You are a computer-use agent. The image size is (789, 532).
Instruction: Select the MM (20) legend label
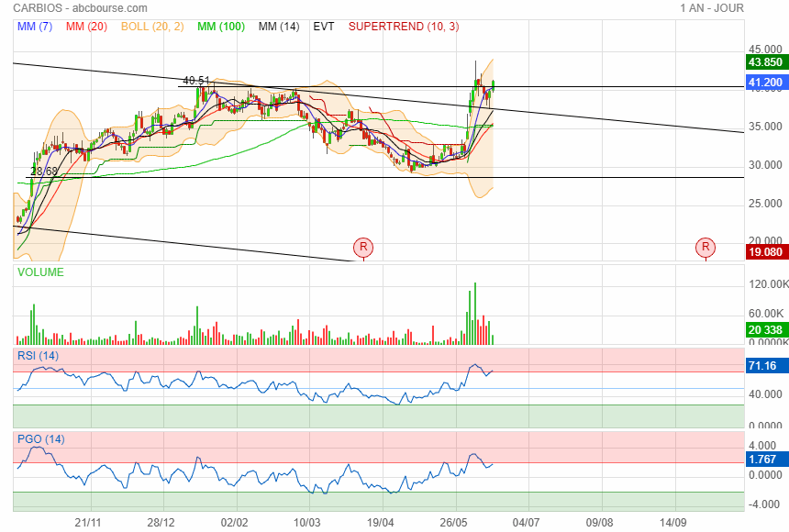[x=86, y=27]
